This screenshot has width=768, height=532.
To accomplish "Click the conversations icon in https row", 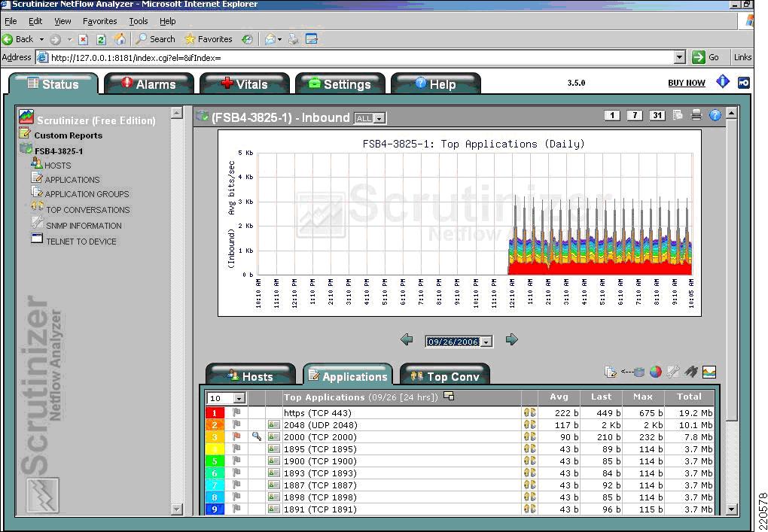I will point(529,412).
